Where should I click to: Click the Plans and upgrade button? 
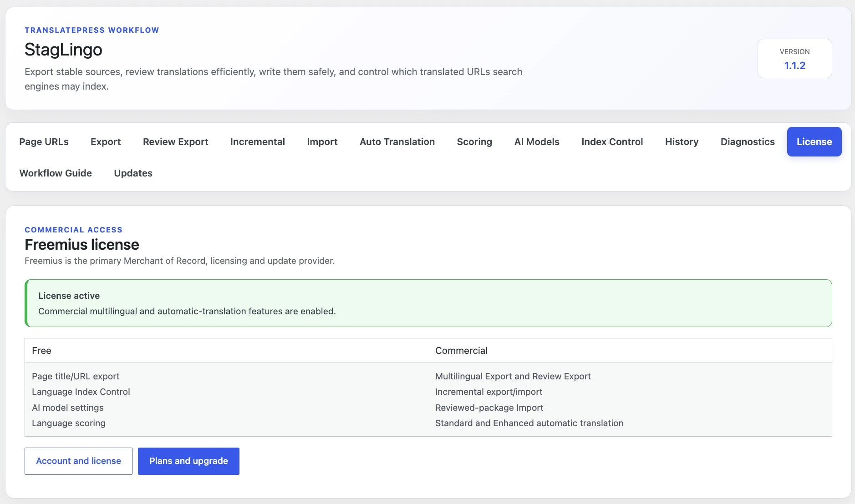(x=188, y=461)
